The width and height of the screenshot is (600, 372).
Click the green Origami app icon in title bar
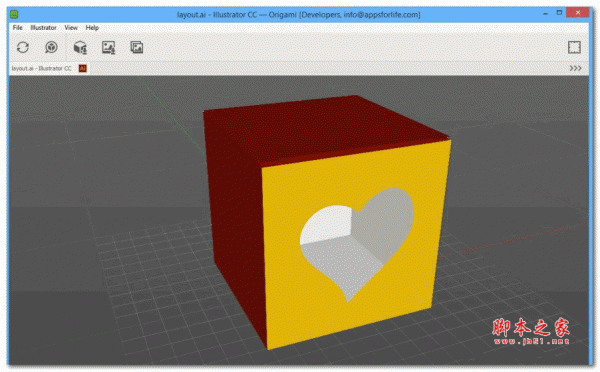point(14,15)
